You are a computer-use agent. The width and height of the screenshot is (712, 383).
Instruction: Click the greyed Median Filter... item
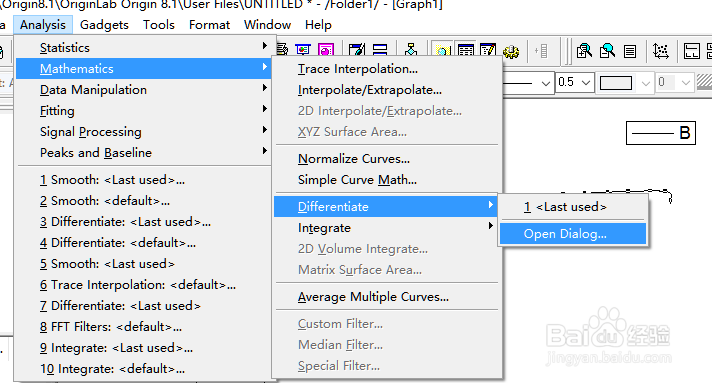(x=386, y=344)
